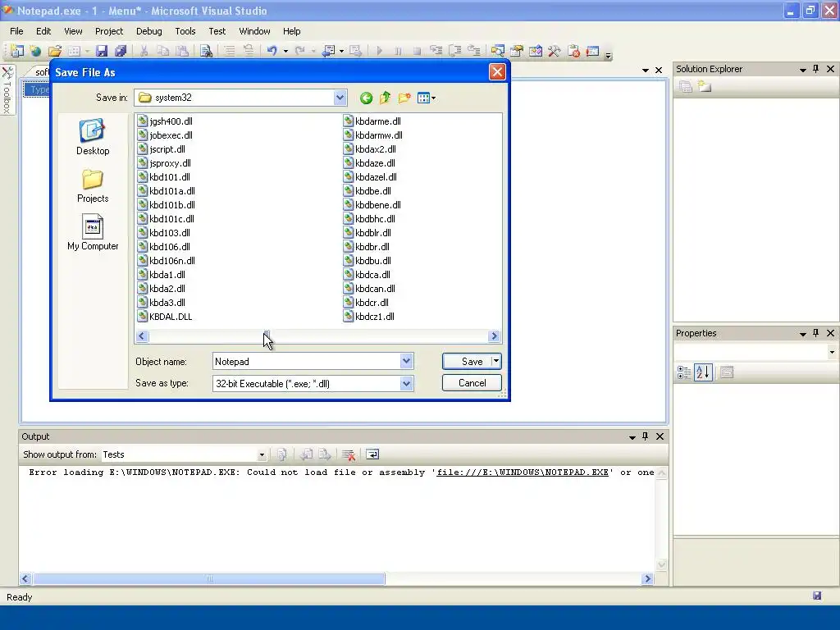840x630 pixels.
Task: Open the Undo history dropdown arrow
Action: click(285, 52)
